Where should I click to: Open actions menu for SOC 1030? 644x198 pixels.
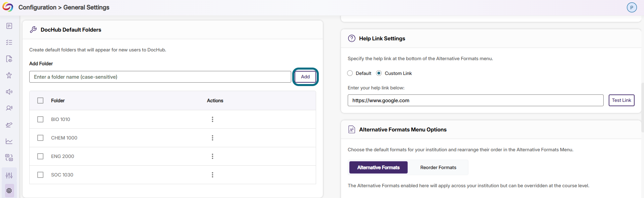213,175
